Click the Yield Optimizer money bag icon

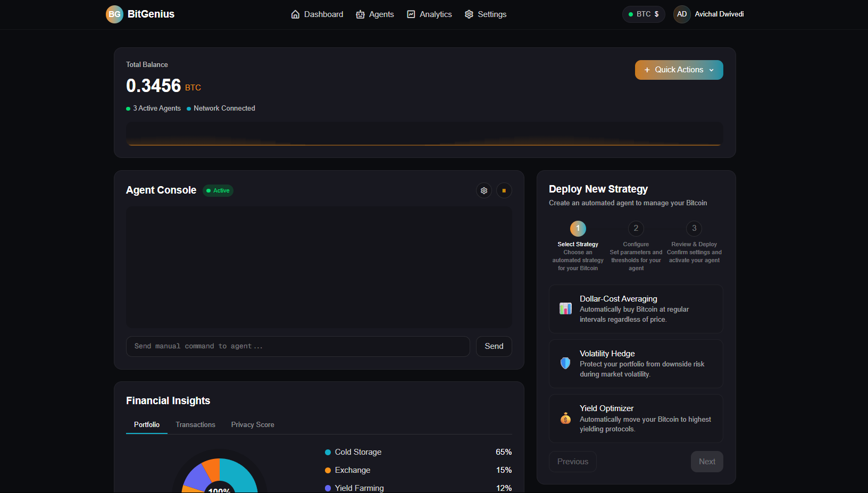(565, 419)
